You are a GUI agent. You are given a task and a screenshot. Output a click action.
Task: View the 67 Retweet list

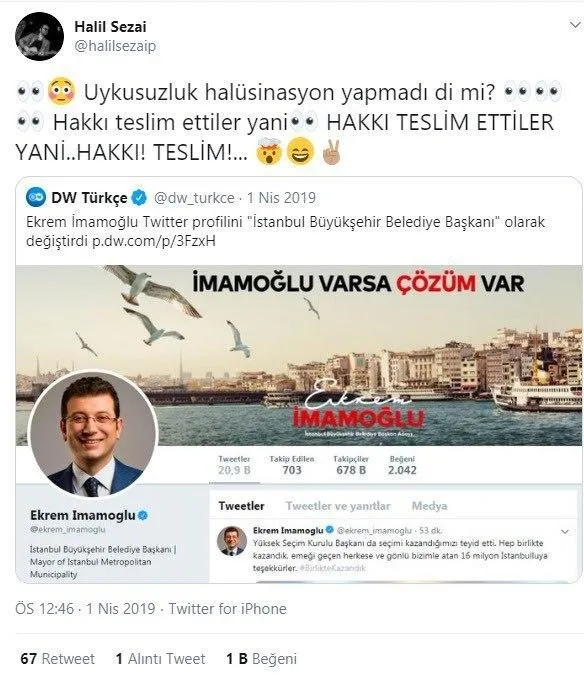(57, 659)
